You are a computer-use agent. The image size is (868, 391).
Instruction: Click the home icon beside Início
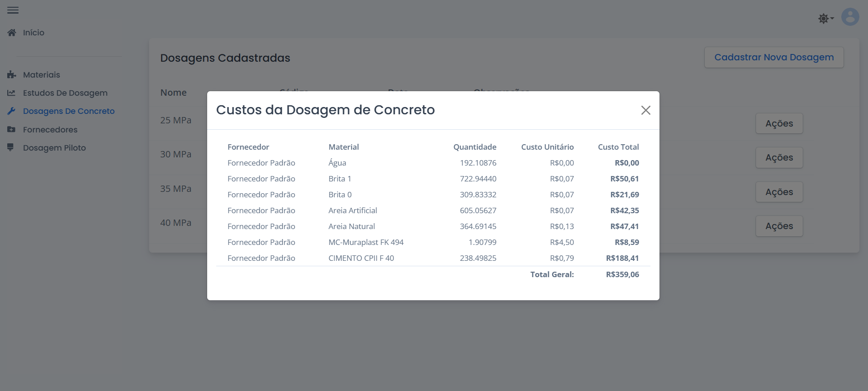click(12, 33)
